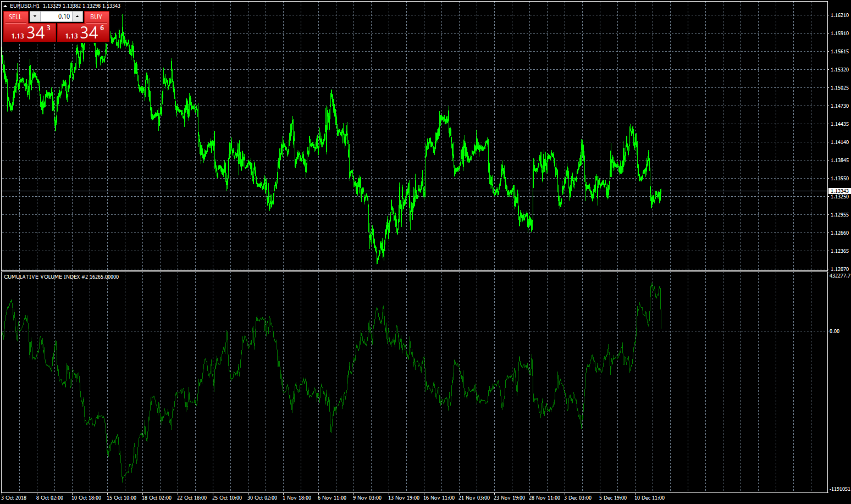851x504 pixels.
Task: Focus the 0.10 lot volume field
Action: coord(56,16)
